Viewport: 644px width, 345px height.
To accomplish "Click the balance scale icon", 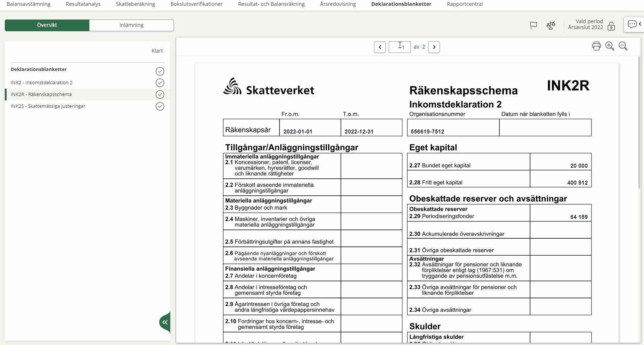I will (551, 25).
